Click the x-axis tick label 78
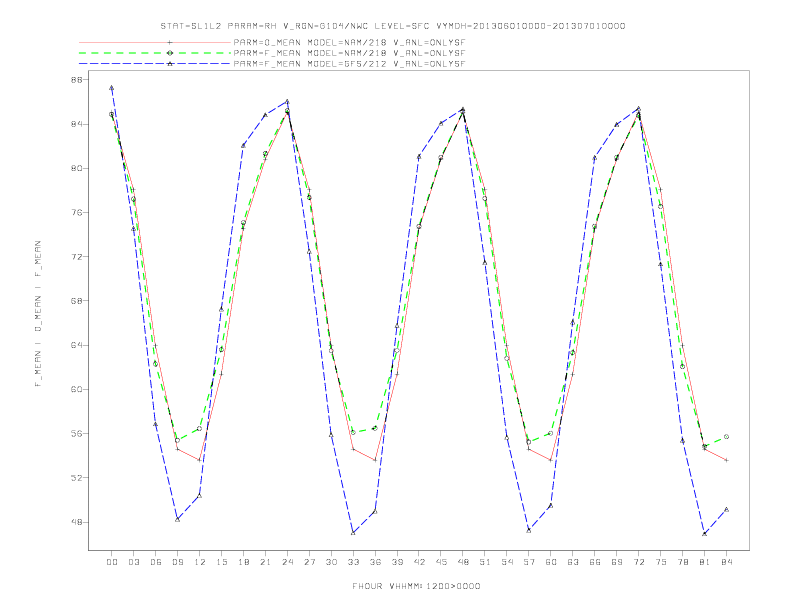 point(683,562)
